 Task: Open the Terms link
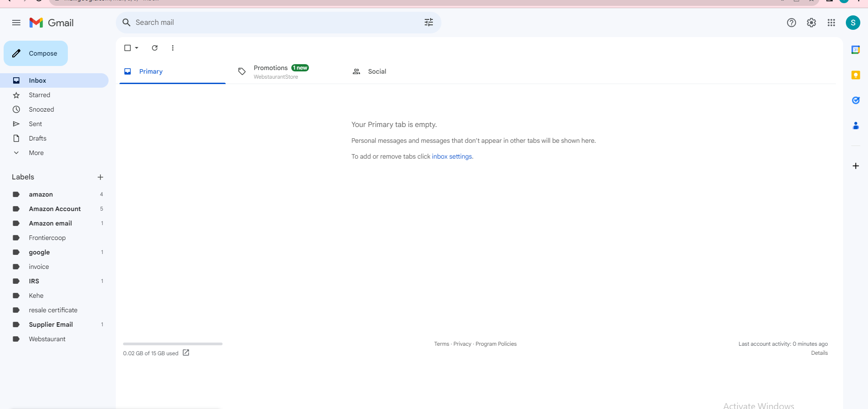click(x=441, y=344)
